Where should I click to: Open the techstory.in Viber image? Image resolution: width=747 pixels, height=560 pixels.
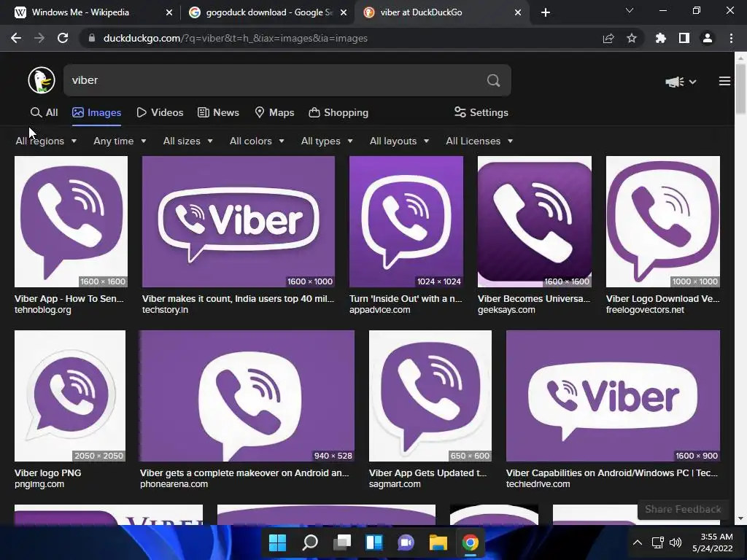tap(239, 222)
